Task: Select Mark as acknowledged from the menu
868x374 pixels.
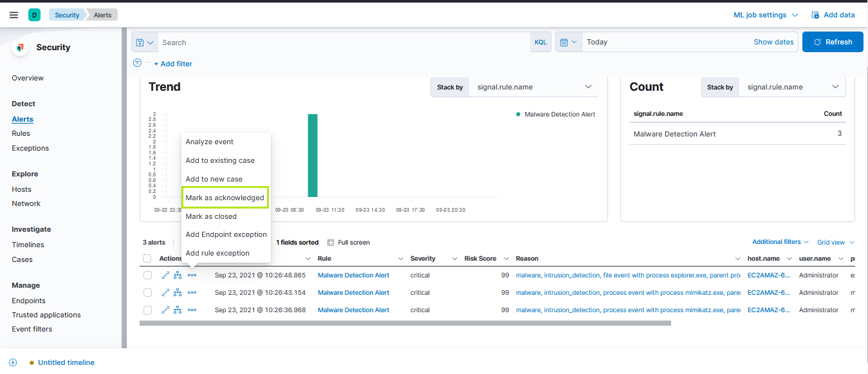Action: (x=225, y=198)
